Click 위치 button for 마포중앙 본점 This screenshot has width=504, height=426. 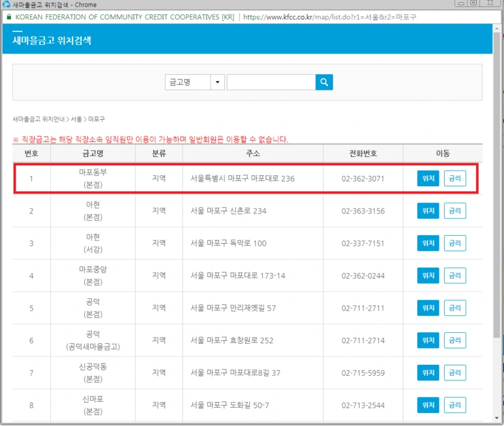coord(428,276)
